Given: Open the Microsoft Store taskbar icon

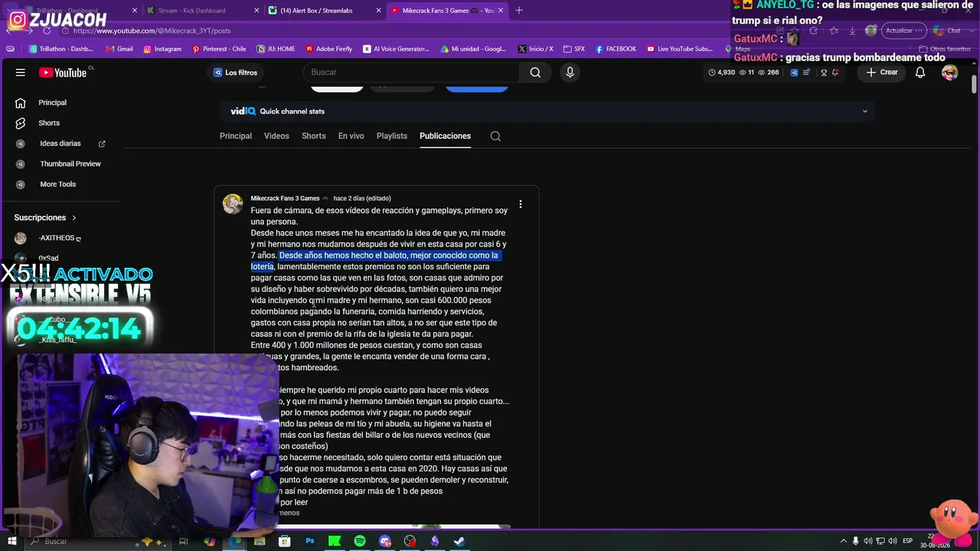Looking at the screenshot, I should point(285,541).
